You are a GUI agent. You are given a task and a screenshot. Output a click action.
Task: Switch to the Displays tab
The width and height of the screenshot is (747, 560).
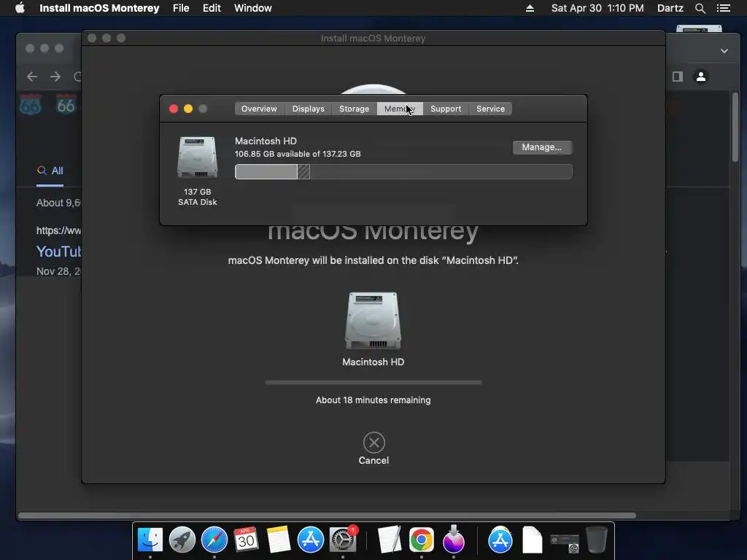coord(309,109)
